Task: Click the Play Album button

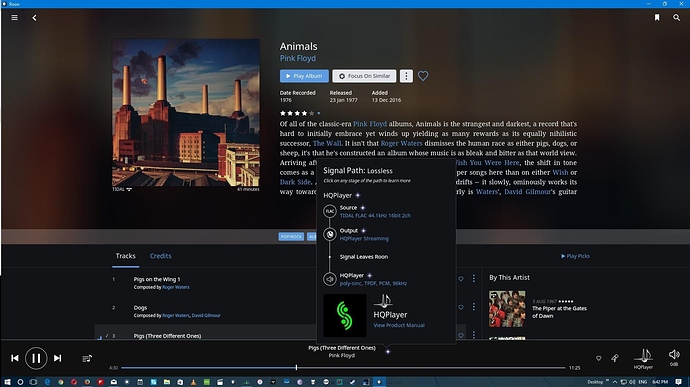Action: pos(304,76)
